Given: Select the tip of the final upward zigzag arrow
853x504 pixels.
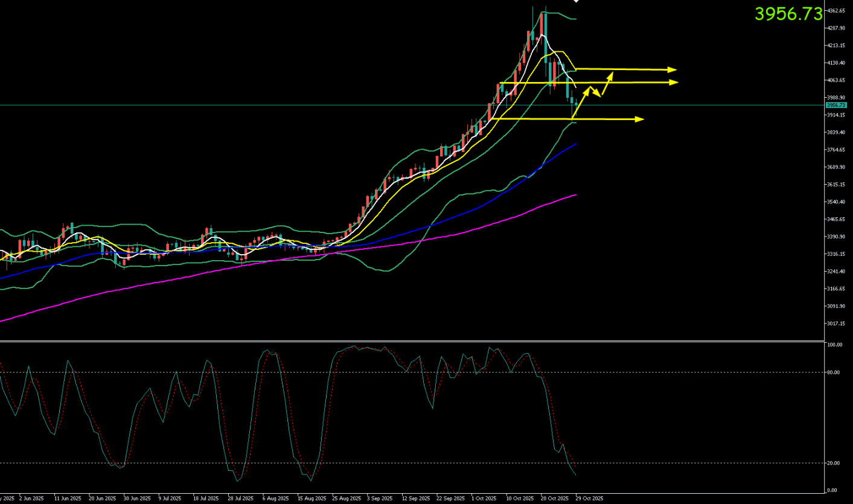Looking at the screenshot, I should pyautogui.click(x=612, y=74).
